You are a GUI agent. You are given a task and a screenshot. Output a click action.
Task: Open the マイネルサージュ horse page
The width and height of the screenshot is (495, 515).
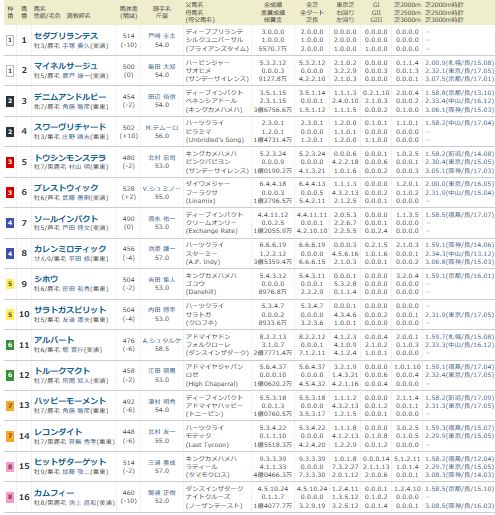click(66, 66)
